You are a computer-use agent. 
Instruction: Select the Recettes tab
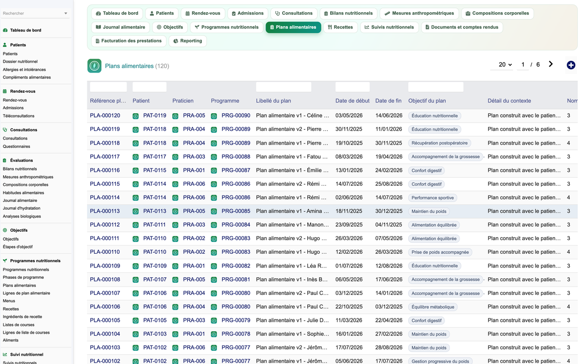[341, 27]
